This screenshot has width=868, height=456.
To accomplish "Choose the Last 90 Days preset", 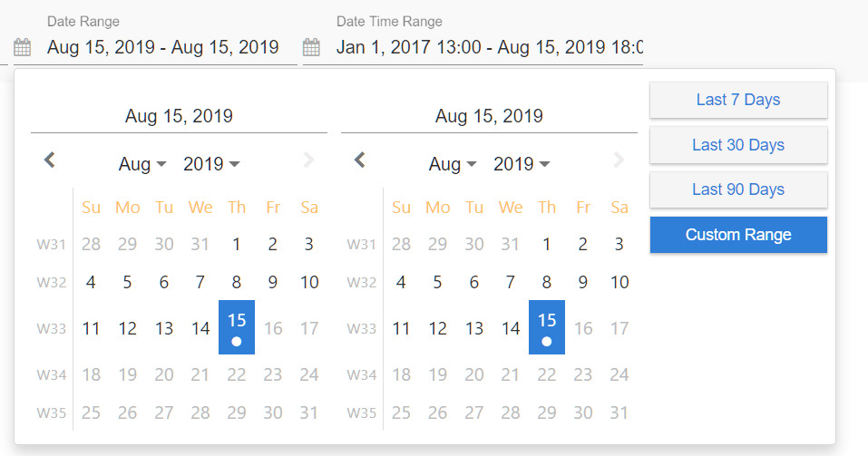I will [x=738, y=189].
